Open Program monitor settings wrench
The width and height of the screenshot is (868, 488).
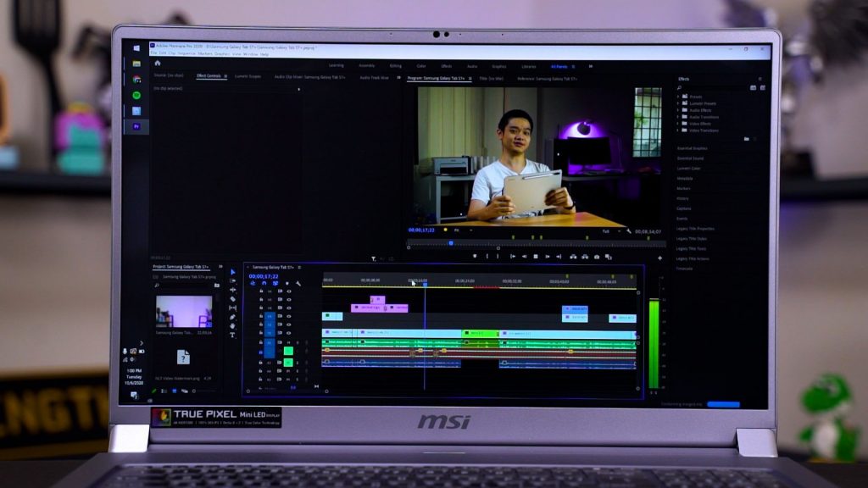(629, 231)
